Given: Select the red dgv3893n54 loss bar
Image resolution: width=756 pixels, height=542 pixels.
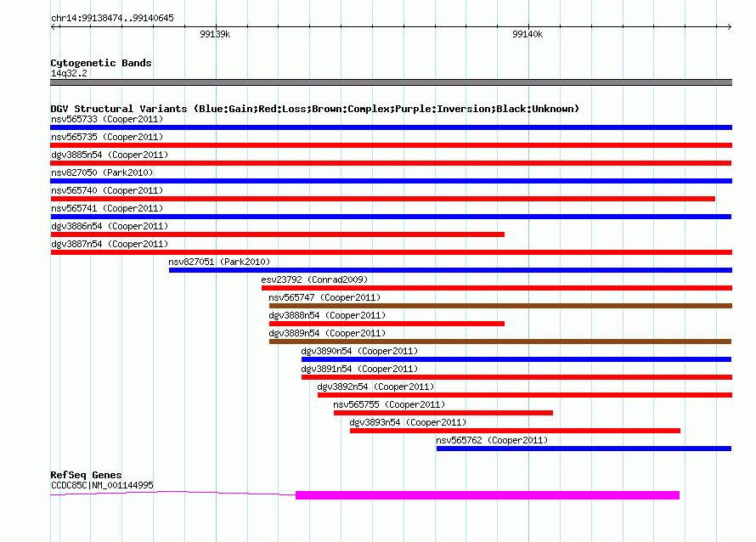Looking at the screenshot, I should (x=515, y=431).
